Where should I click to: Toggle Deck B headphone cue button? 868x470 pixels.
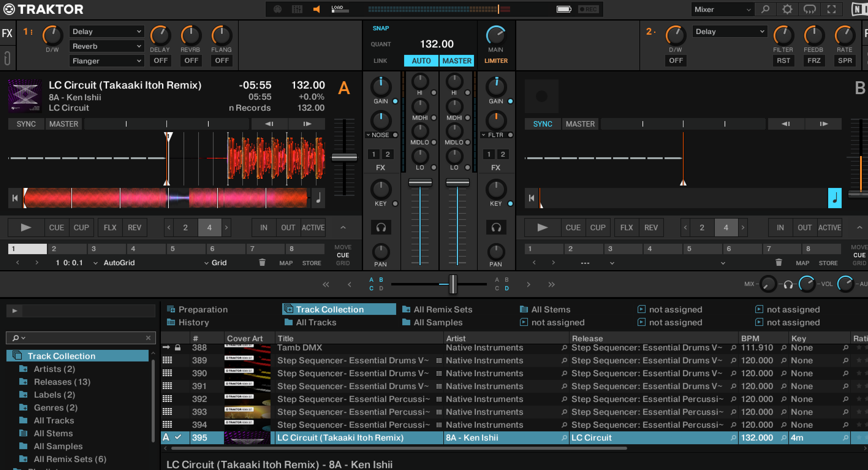pyautogui.click(x=496, y=227)
